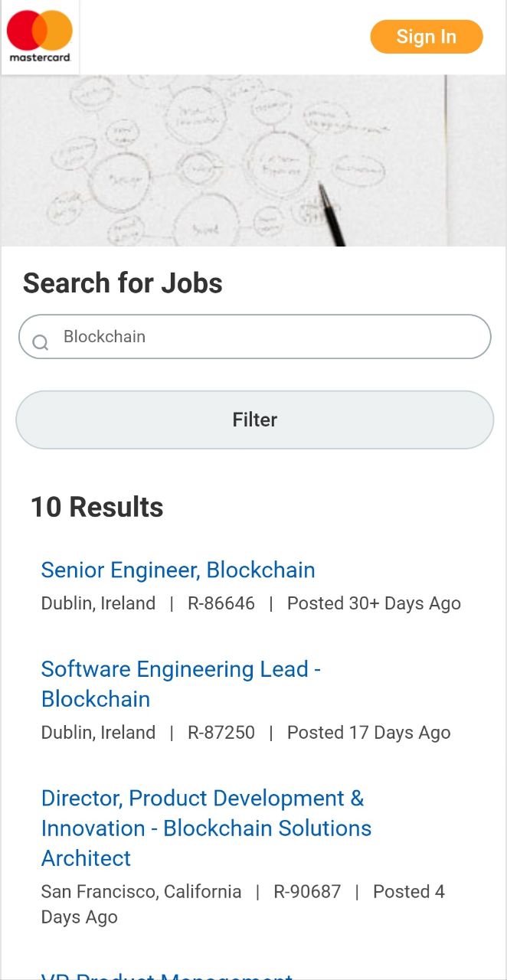Click the magnifier icon in search box
Screen dimensions: 507x980
41,342
